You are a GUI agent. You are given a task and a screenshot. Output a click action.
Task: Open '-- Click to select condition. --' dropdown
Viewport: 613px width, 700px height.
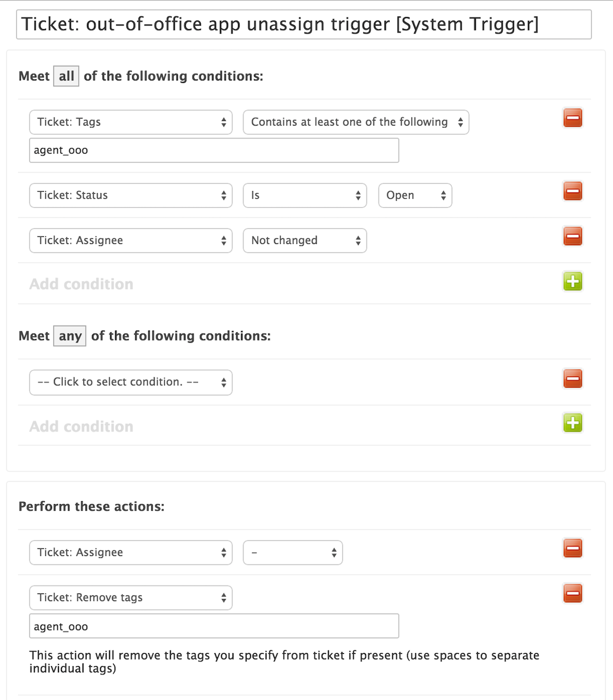130,382
